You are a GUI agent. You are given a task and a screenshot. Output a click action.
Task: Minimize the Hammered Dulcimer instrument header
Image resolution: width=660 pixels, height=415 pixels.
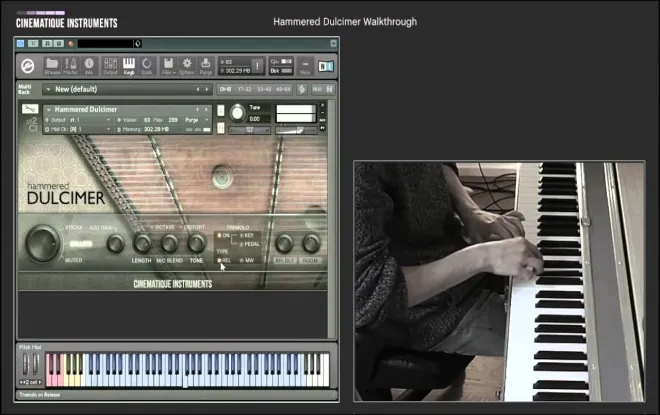(322, 113)
